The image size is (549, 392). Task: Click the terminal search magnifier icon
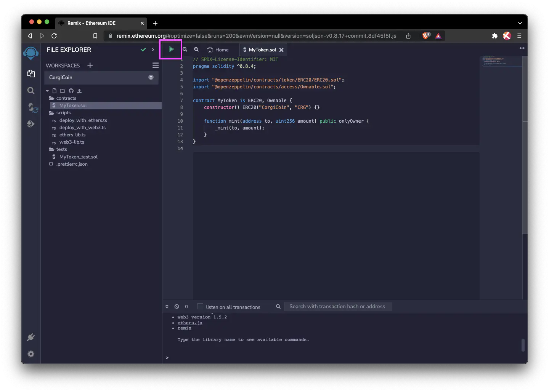click(x=278, y=306)
